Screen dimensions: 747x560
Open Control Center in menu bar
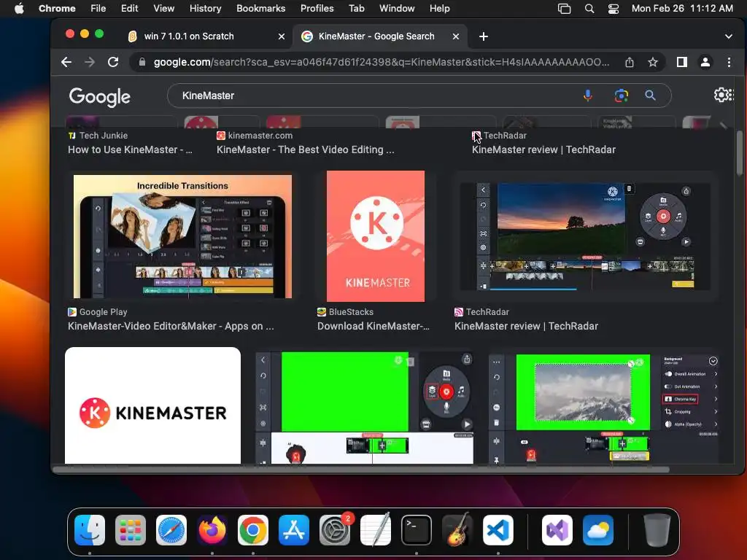613,9
